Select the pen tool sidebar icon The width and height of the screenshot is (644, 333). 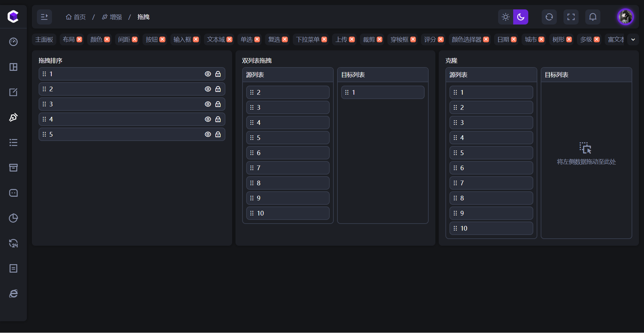(x=13, y=117)
